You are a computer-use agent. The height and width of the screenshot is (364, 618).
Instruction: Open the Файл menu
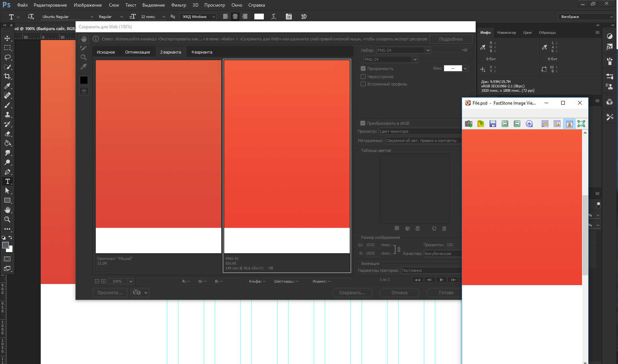[22, 5]
